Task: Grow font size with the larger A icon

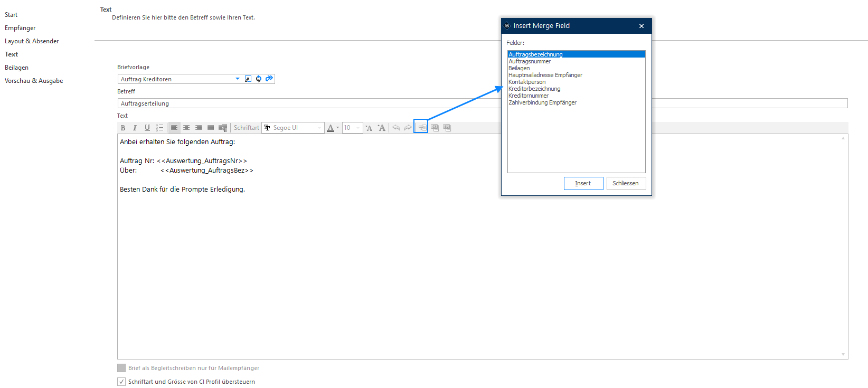Action: pyautogui.click(x=381, y=128)
